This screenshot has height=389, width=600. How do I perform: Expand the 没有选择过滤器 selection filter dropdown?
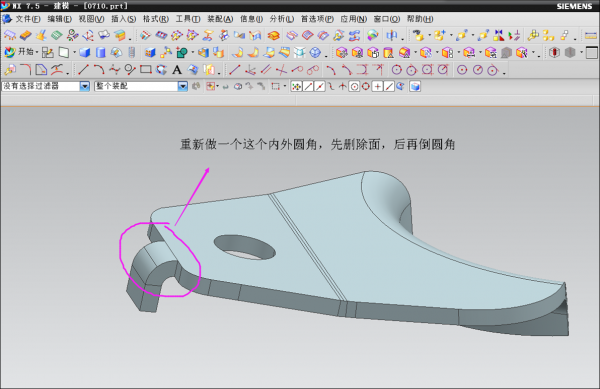pyautogui.click(x=85, y=86)
